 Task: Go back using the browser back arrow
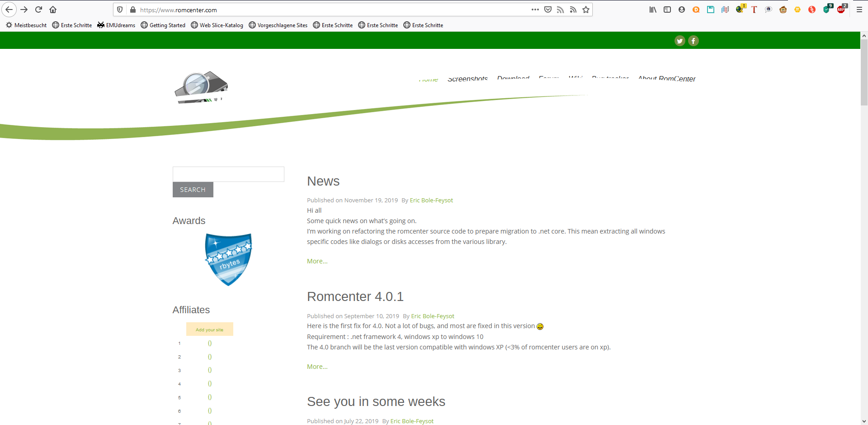pyautogui.click(x=9, y=10)
